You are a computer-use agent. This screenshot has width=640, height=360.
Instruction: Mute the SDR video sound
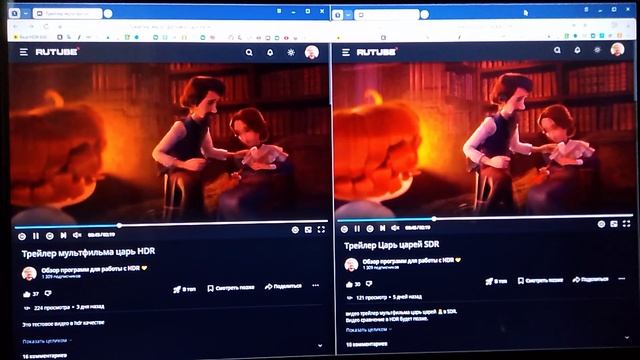[395, 228]
